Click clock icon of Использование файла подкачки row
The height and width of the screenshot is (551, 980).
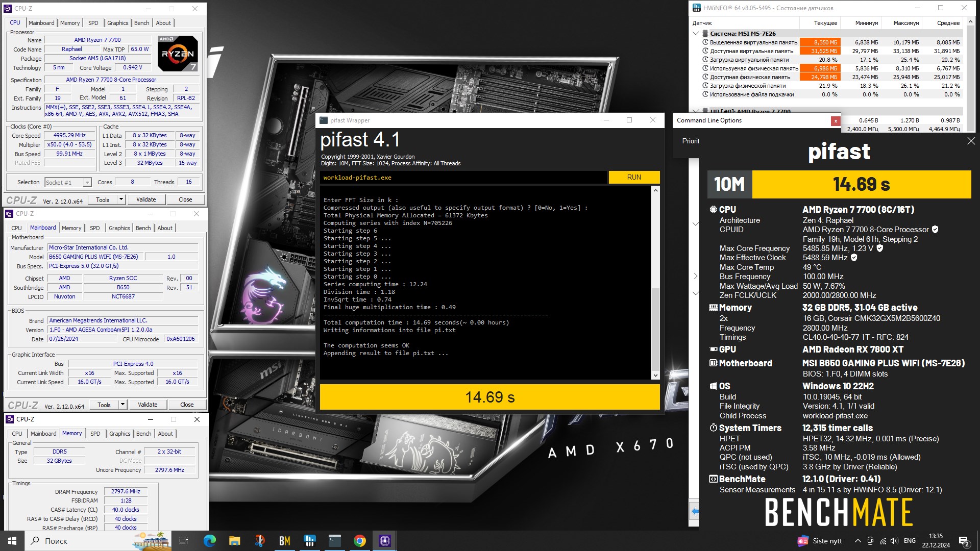(x=705, y=94)
